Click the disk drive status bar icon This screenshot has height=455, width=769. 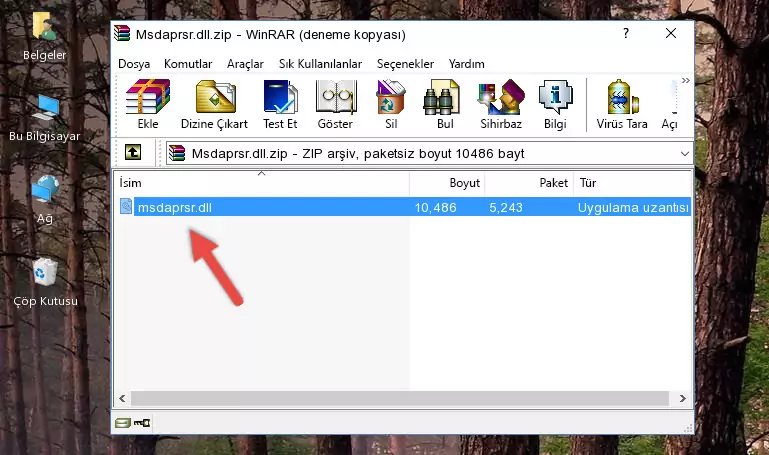coord(123,422)
